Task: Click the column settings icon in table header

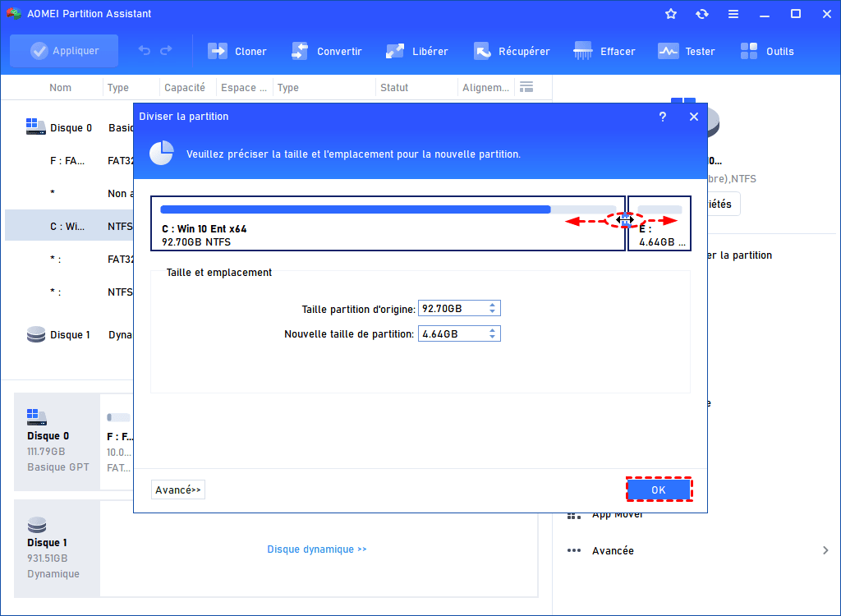Action: click(x=526, y=87)
